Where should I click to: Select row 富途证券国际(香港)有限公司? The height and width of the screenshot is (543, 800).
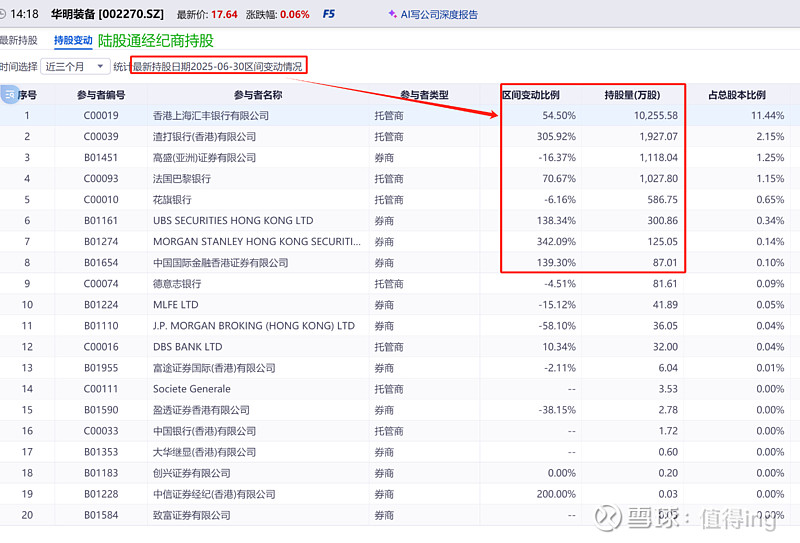[x=400, y=367]
